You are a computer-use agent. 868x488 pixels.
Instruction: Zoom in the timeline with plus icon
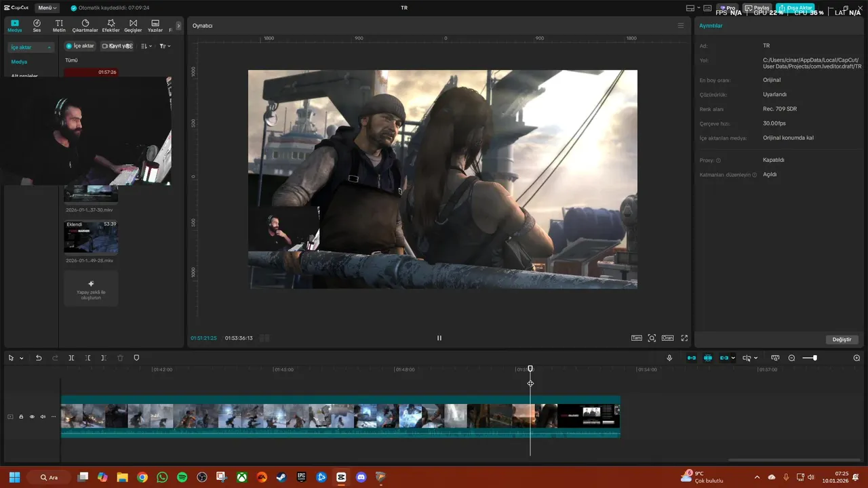click(856, 358)
